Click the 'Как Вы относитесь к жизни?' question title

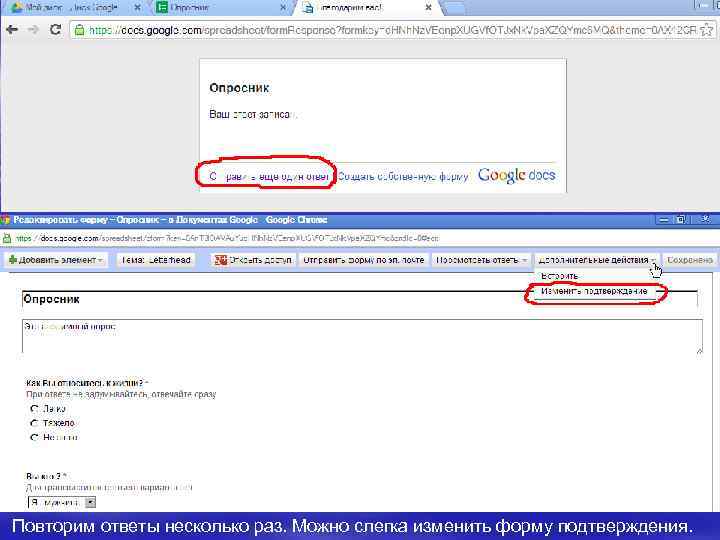click(x=85, y=382)
